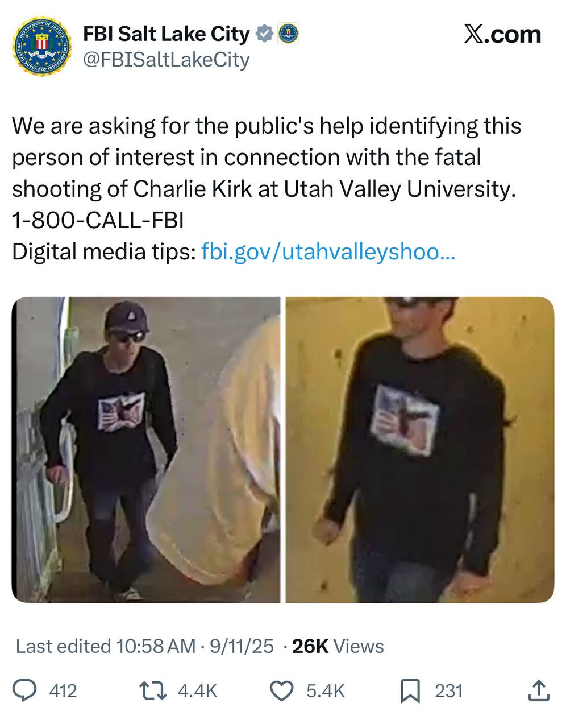Open the right surveillance photo

pos(419,449)
